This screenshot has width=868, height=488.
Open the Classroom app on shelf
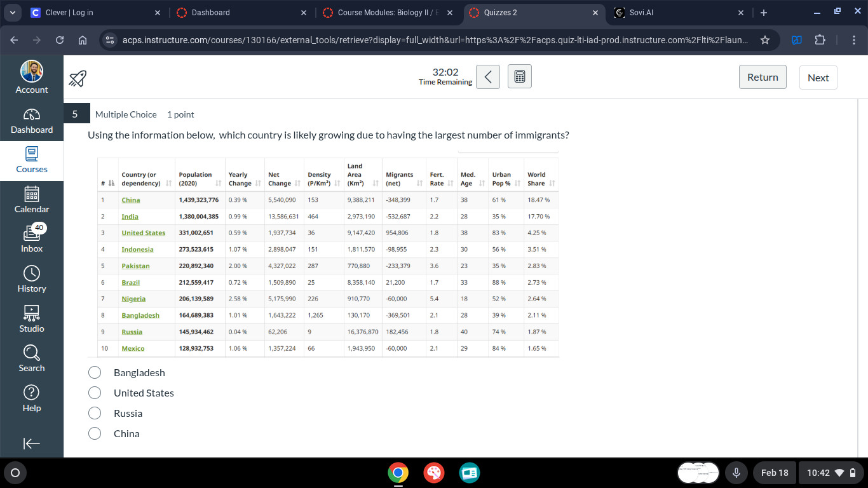pyautogui.click(x=470, y=473)
